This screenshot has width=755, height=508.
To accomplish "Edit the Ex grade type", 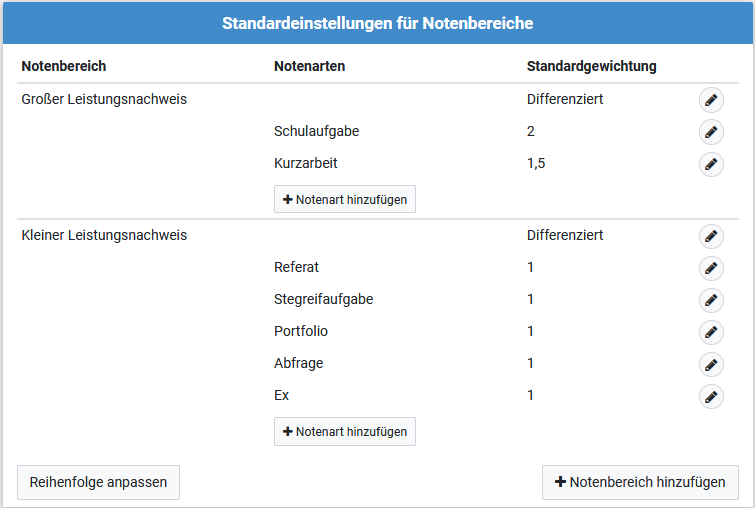I will pyautogui.click(x=711, y=396).
